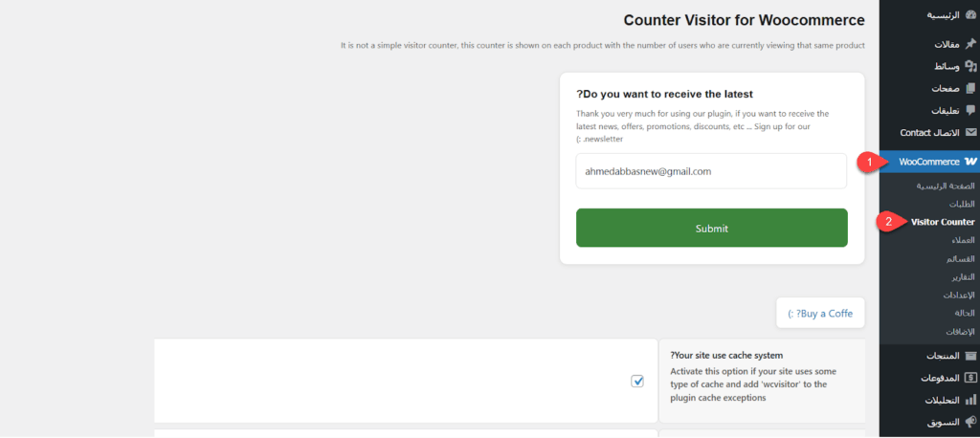Click the Comments speech bubble icon
980x438 pixels.
[x=970, y=110]
